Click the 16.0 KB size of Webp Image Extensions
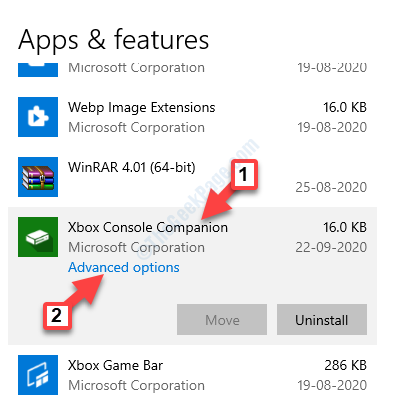 click(x=345, y=107)
